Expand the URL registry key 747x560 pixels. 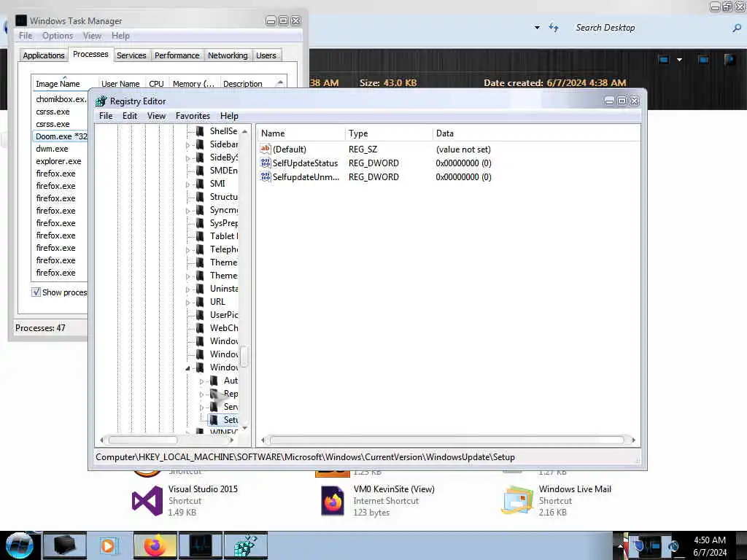pos(187,303)
